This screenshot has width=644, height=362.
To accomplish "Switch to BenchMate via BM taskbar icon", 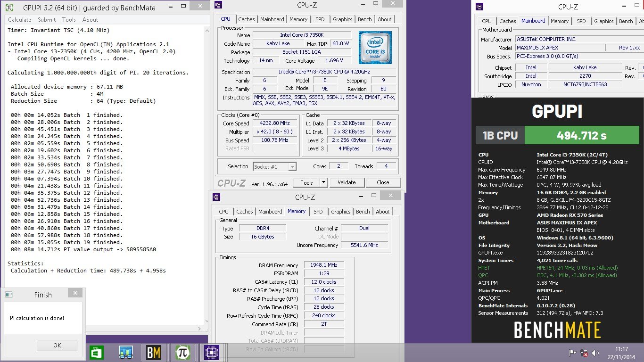I will [154, 353].
